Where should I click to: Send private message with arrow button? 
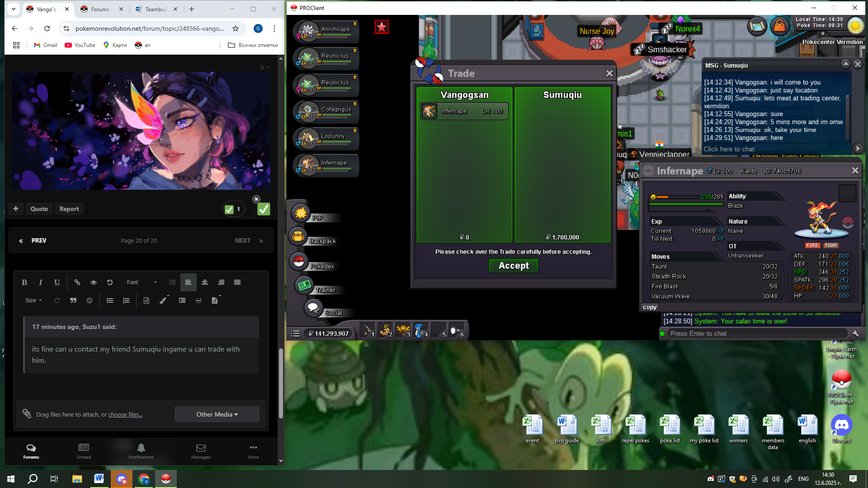click(x=858, y=148)
